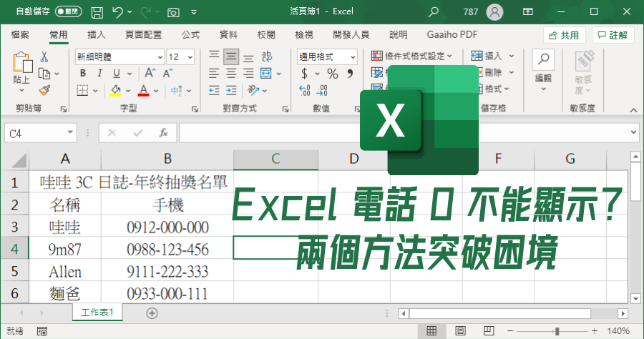Screen dimensions: 644x339
Task: Click the camera screenshot icon in quick access
Action: click(x=173, y=12)
